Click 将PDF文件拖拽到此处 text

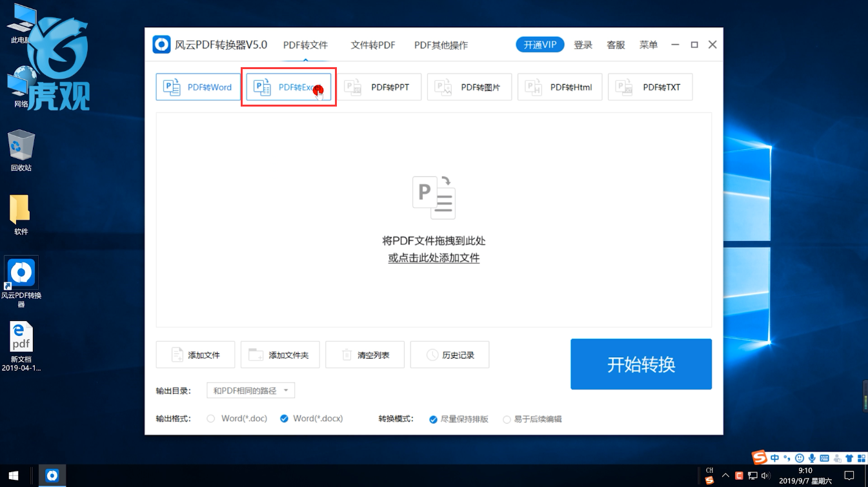tap(434, 241)
